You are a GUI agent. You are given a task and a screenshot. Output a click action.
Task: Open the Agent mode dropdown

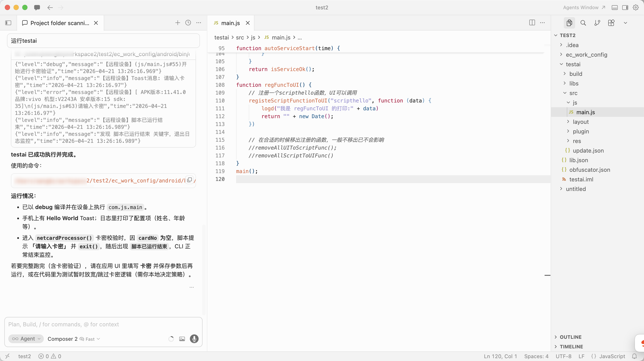tap(26, 339)
